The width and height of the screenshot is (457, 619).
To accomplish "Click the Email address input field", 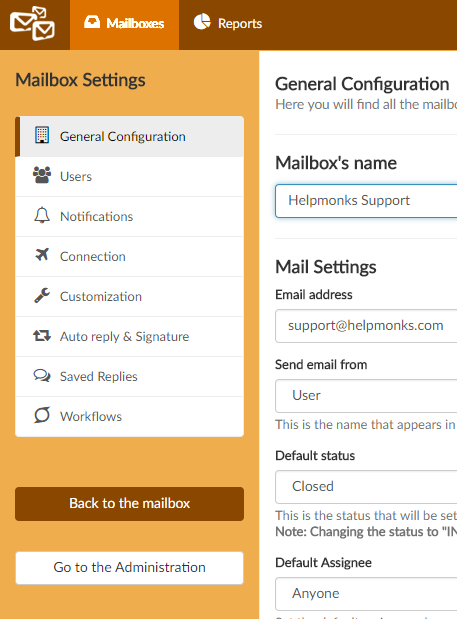I will coord(366,326).
